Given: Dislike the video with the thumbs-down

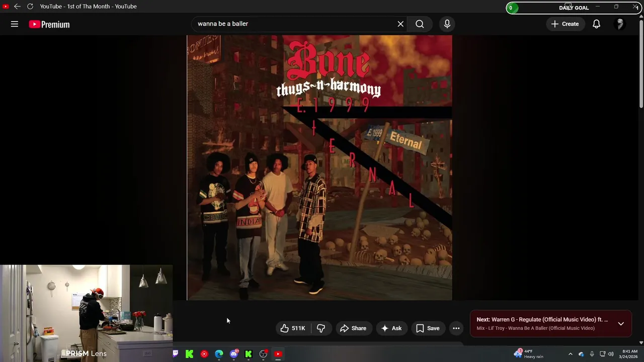Looking at the screenshot, I should tap(321, 328).
